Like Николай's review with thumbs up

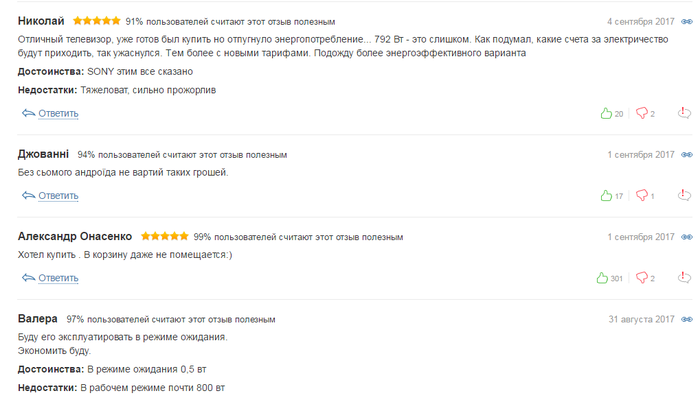(x=606, y=113)
